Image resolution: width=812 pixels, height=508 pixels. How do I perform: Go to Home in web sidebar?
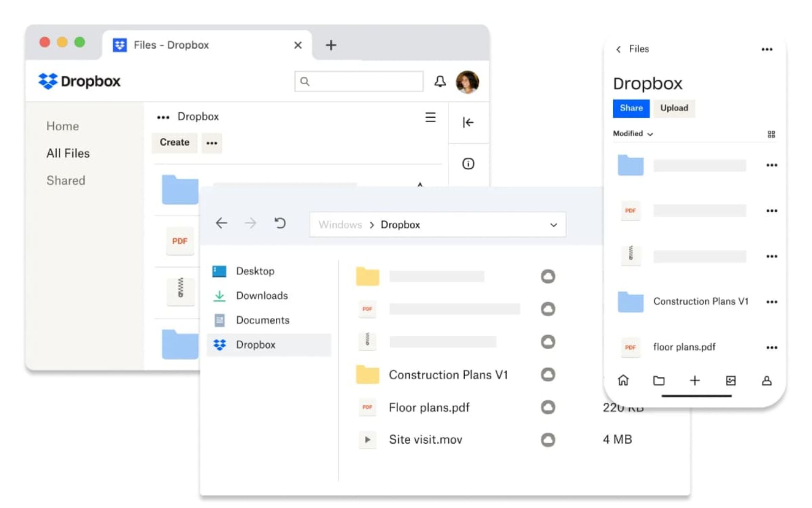(63, 126)
